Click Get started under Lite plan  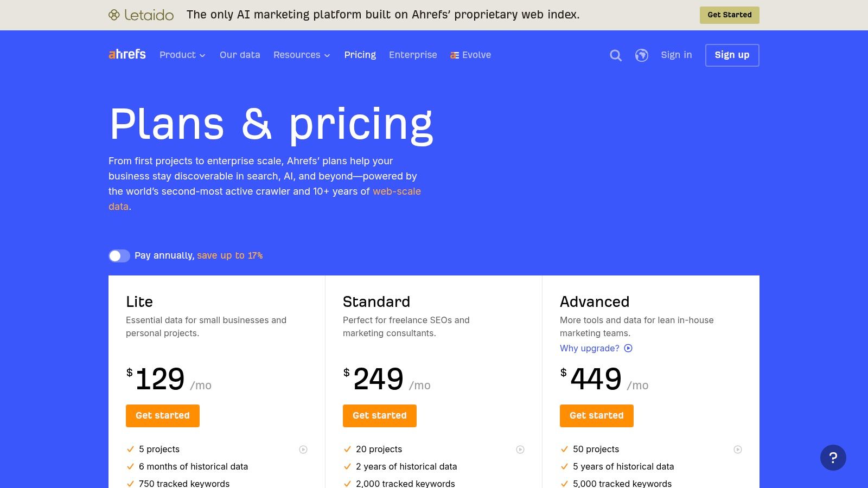point(163,416)
